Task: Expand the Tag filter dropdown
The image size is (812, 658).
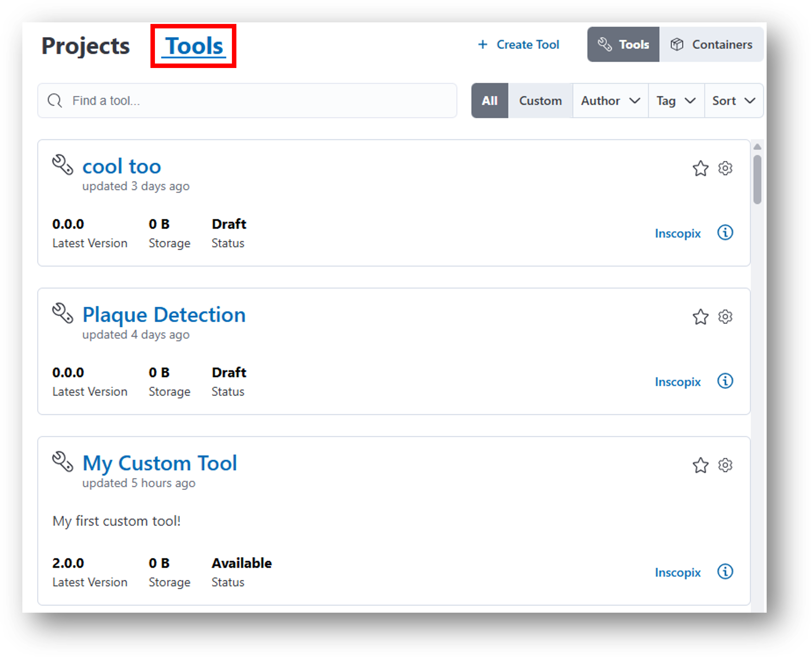Action: click(x=676, y=101)
